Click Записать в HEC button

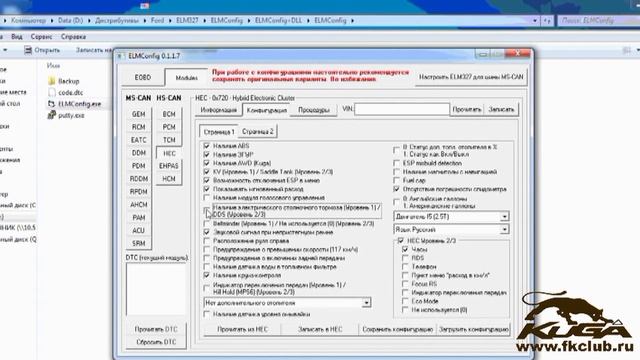(320, 329)
